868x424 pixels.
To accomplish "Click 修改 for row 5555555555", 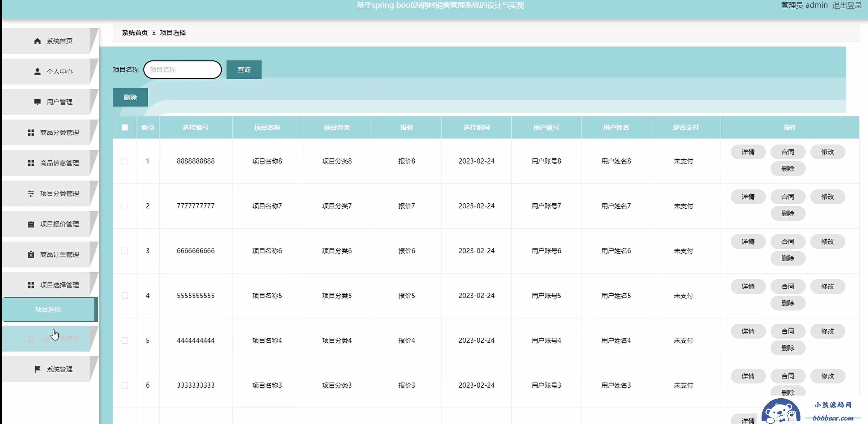I will point(827,287).
